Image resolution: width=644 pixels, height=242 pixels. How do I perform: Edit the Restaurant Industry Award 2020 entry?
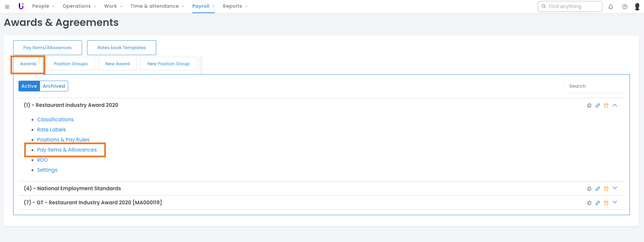click(598, 106)
